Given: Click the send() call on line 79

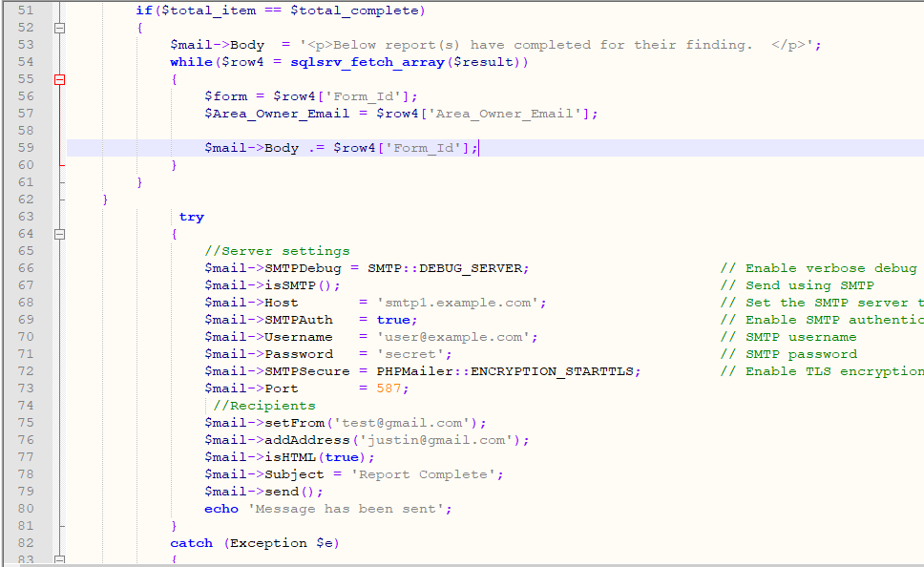Looking at the screenshot, I should [290, 492].
